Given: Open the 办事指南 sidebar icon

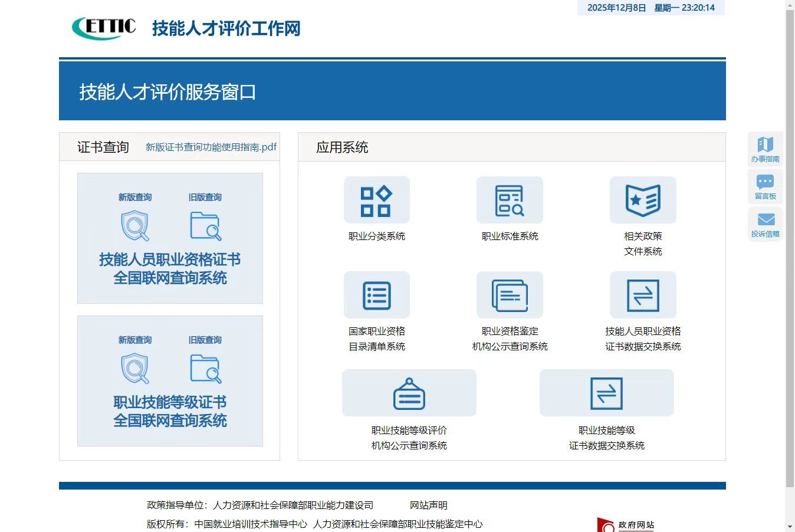Looking at the screenshot, I should point(766,149).
